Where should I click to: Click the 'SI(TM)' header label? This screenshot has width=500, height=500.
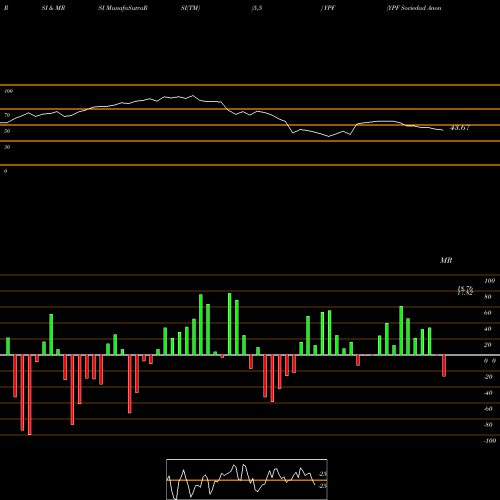(190, 8)
